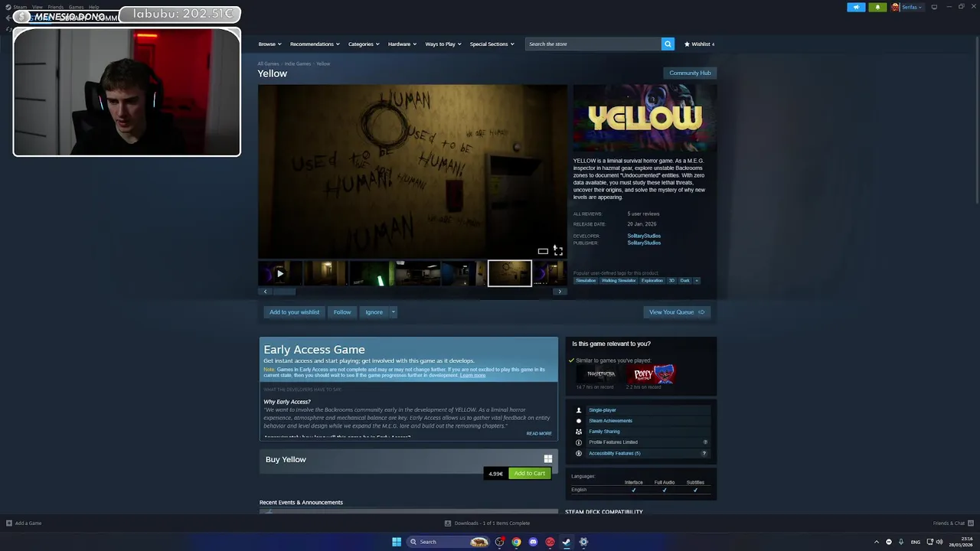Open the SolitaryStudios developer link
980x551 pixels.
pos(644,236)
